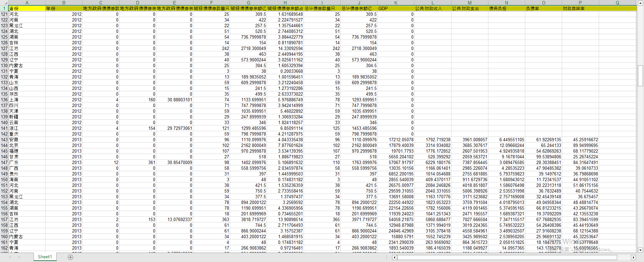Click the vertical scrollbar thumb
Screen dimensions: 644x262
click(x=640, y=76)
